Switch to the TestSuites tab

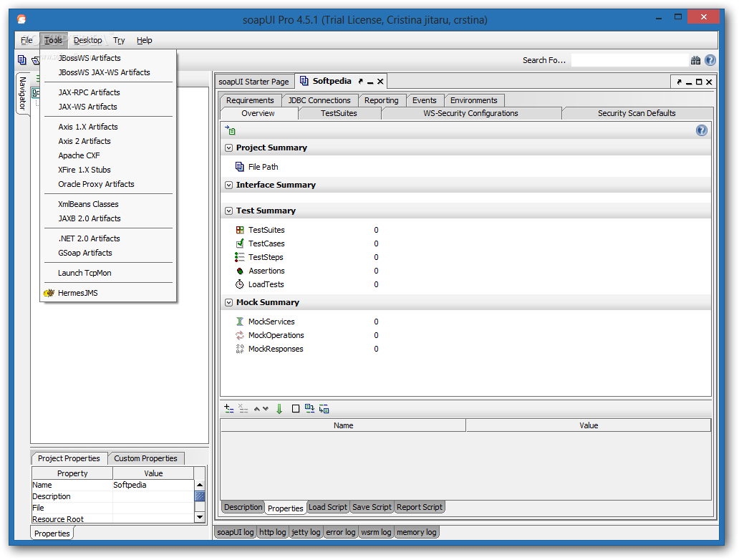click(339, 113)
